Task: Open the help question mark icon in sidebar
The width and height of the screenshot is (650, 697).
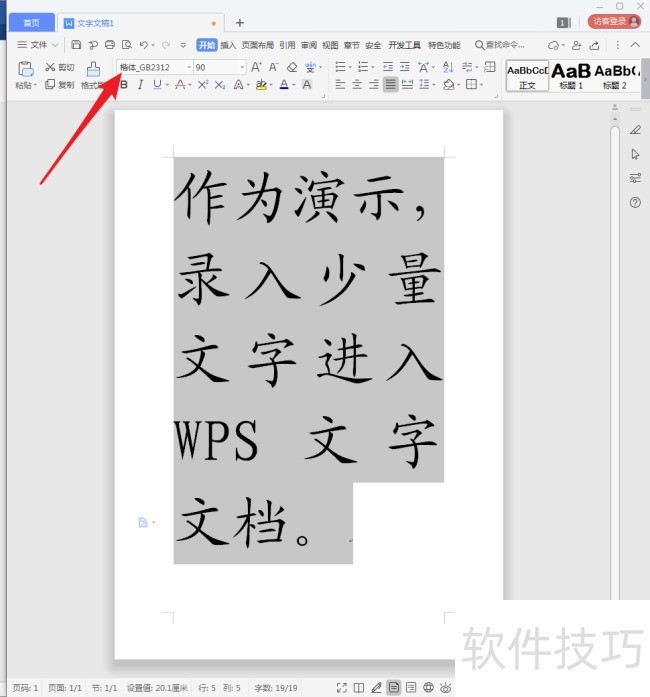Action: [635, 203]
